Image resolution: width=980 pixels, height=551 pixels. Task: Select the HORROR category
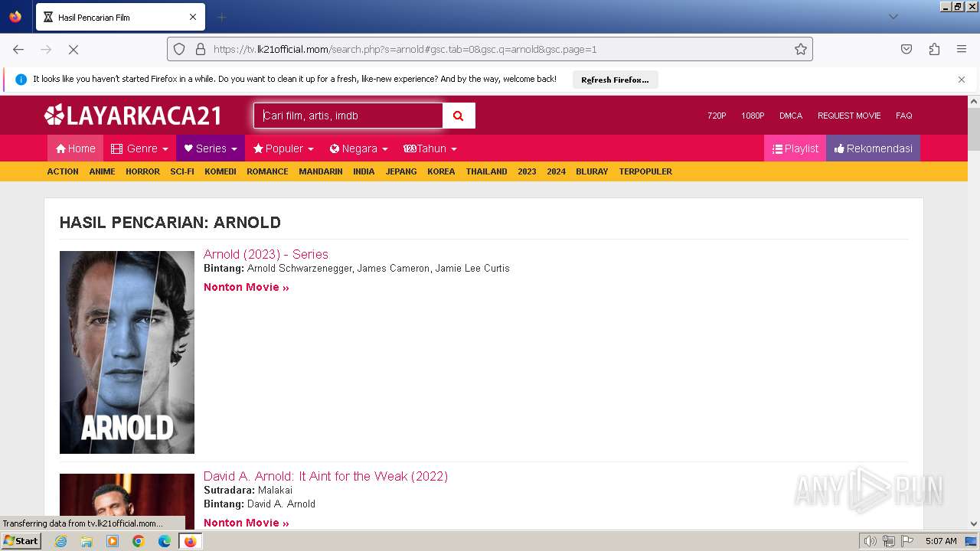(x=143, y=171)
